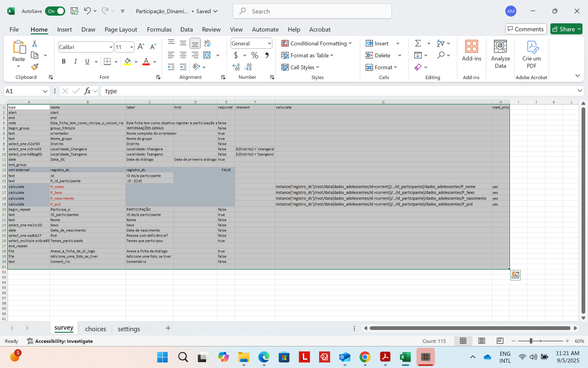Open the General number format dropdown
Image resolution: width=588 pixels, height=368 pixels.
[x=269, y=44]
